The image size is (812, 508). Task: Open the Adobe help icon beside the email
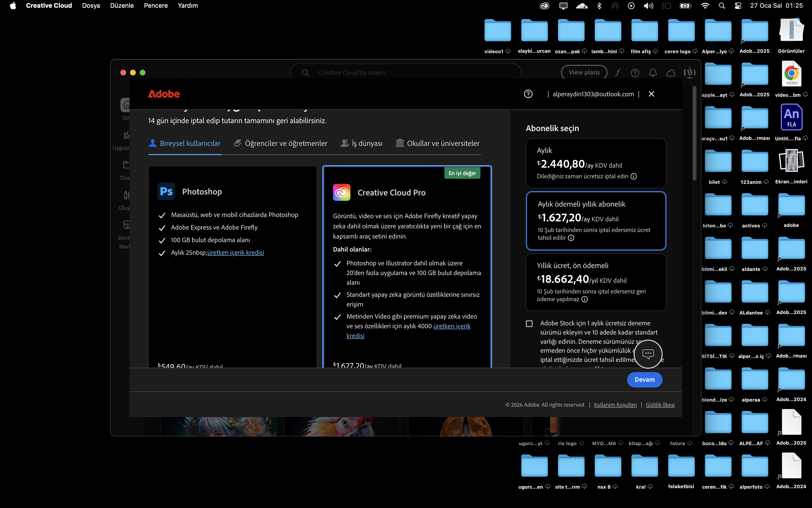(x=528, y=94)
